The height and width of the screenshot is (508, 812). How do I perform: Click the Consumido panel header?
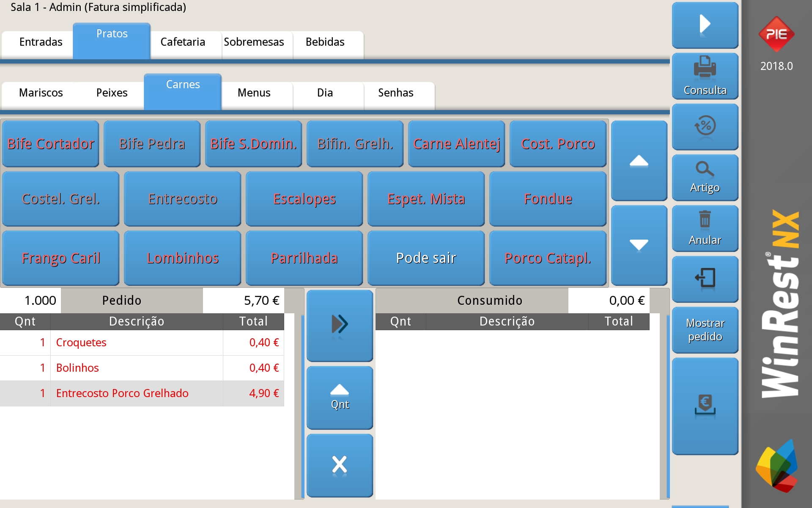click(472, 301)
